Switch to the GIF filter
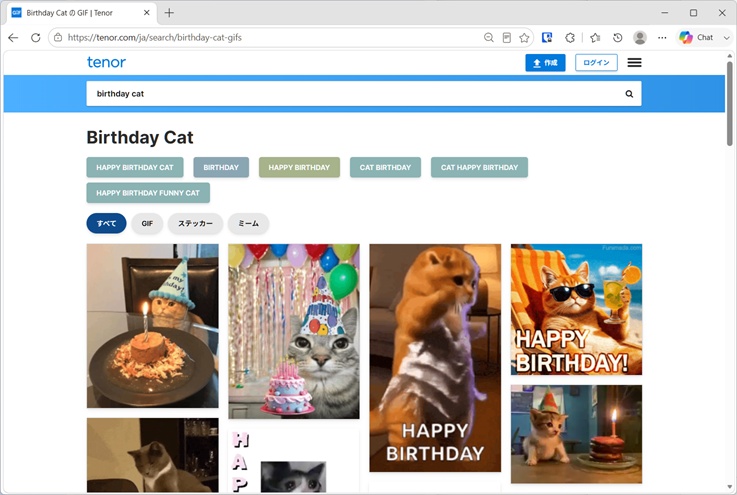Screen dimensions: 737x495 [x=147, y=223]
